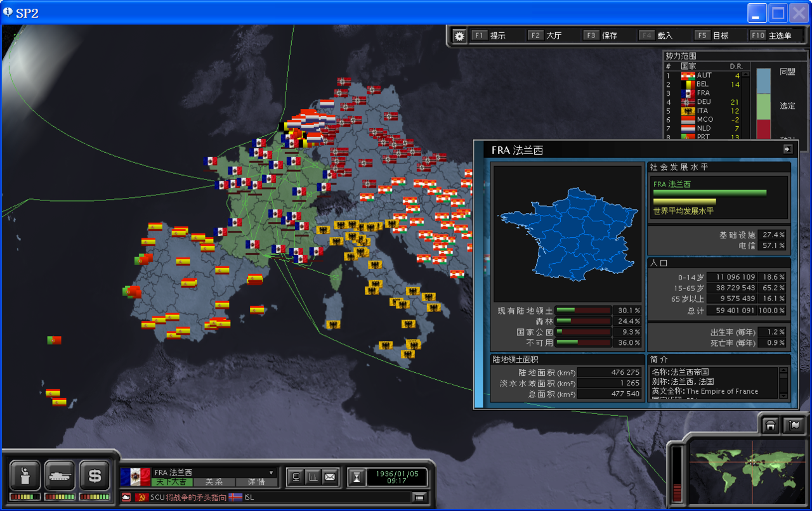812x511 pixels.
Task: Click scroll-up arrow in 简介 box
Action: coord(783,372)
